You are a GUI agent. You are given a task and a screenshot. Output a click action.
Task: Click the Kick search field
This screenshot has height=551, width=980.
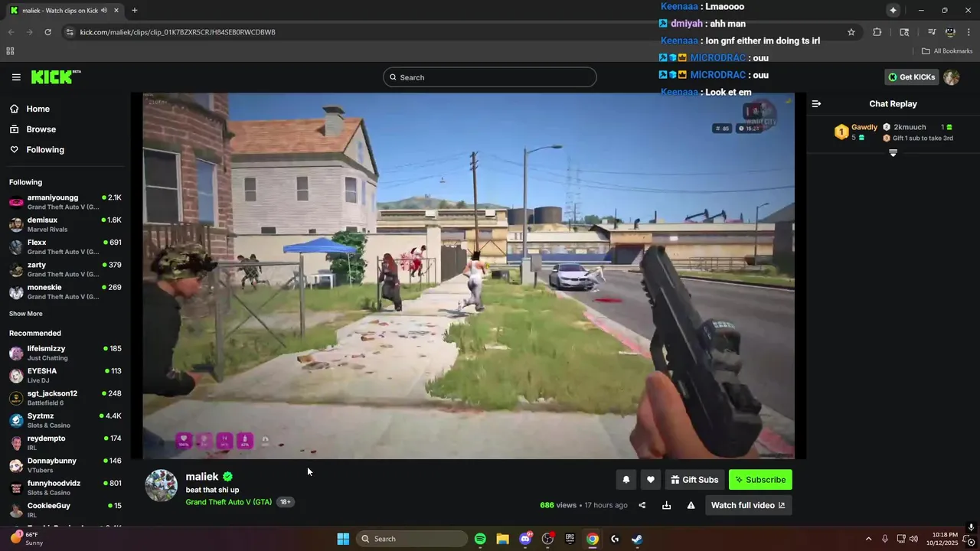(x=490, y=77)
